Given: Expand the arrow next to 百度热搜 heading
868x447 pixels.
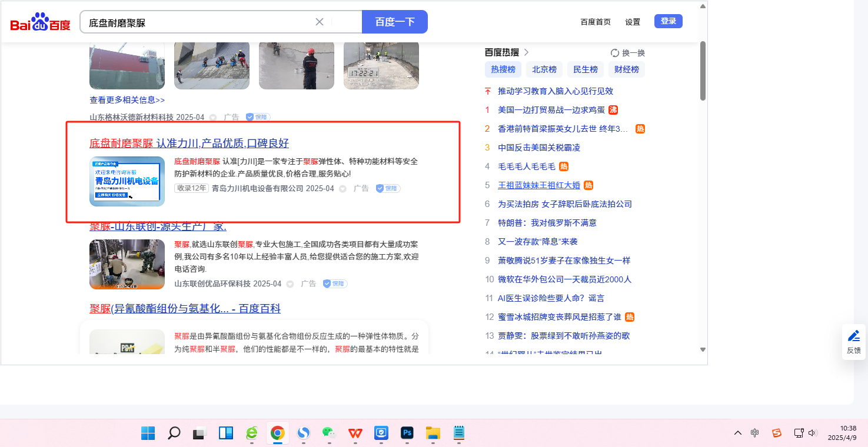Looking at the screenshot, I should [526, 52].
